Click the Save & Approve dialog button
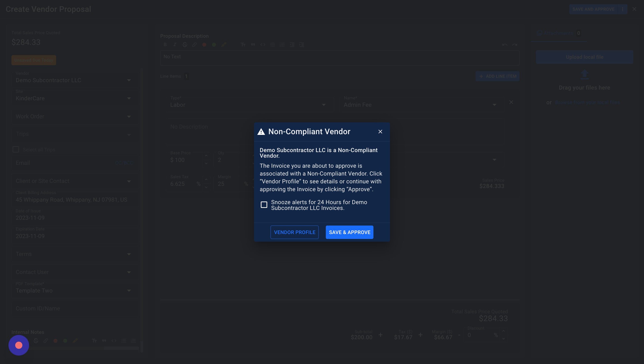644x364 pixels. (350, 232)
